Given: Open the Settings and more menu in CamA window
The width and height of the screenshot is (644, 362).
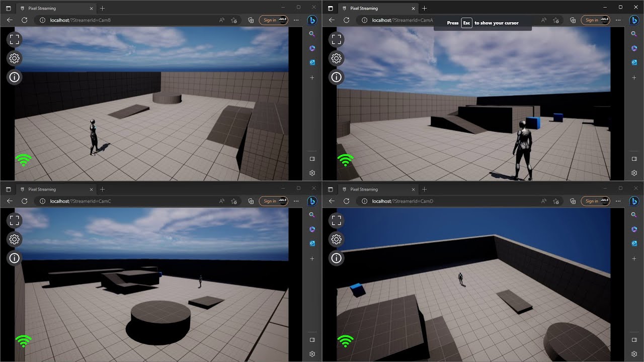Looking at the screenshot, I should tap(618, 20).
